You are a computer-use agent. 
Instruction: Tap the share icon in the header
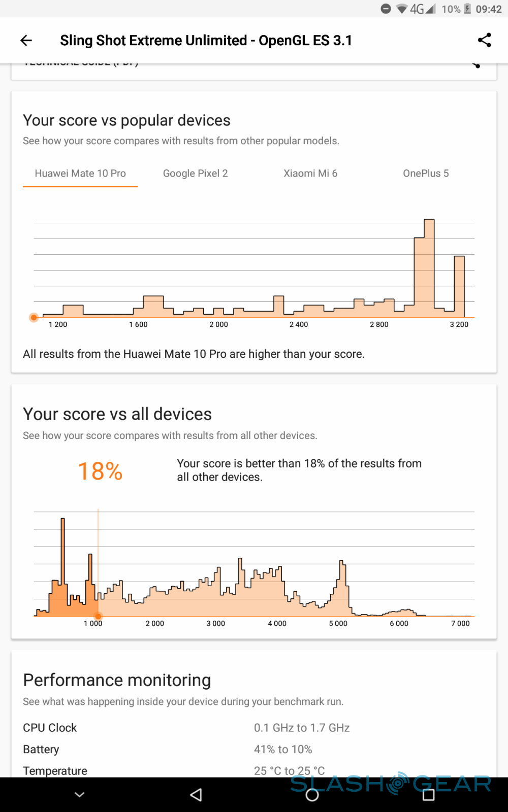pyautogui.click(x=484, y=41)
